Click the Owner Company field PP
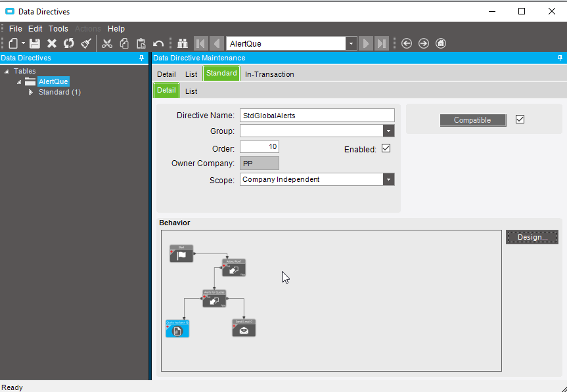The height and width of the screenshot is (392, 567). click(260, 163)
